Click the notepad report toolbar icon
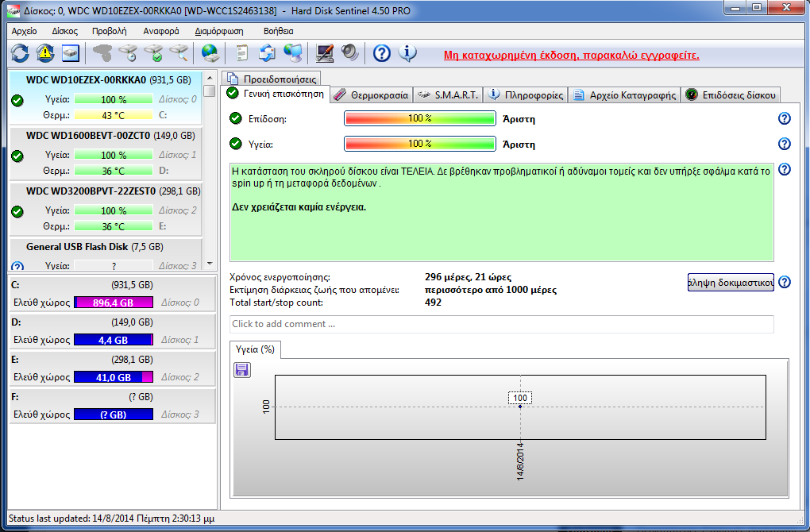 point(241,52)
